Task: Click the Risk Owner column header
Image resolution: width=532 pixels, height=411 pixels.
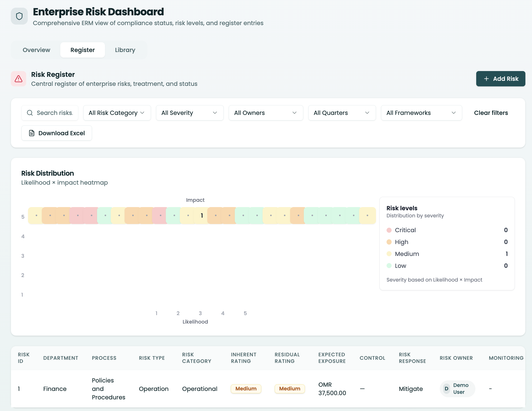Action: tap(456, 358)
